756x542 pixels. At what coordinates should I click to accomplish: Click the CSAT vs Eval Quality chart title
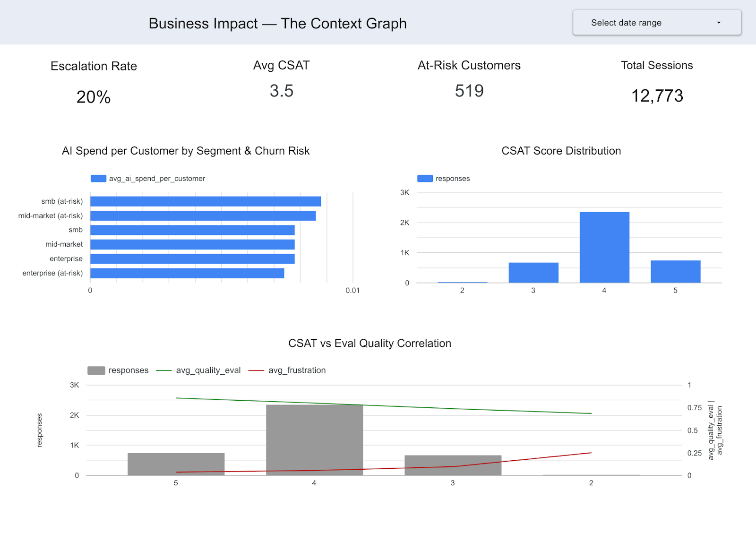369,344
